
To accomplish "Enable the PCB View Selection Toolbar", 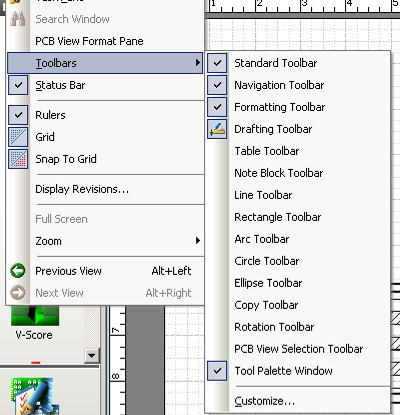I will point(298,349).
